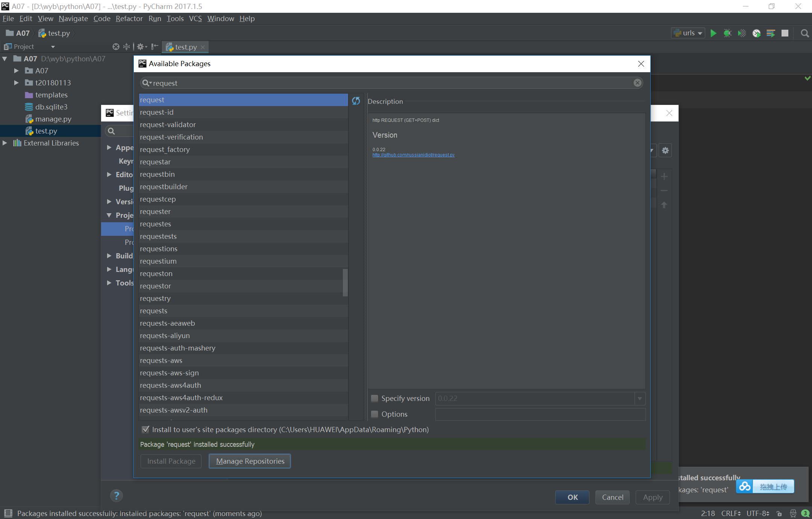Image resolution: width=812 pixels, height=519 pixels.
Task: Open Search Everywhere magnifier icon
Action: (804, 33)
